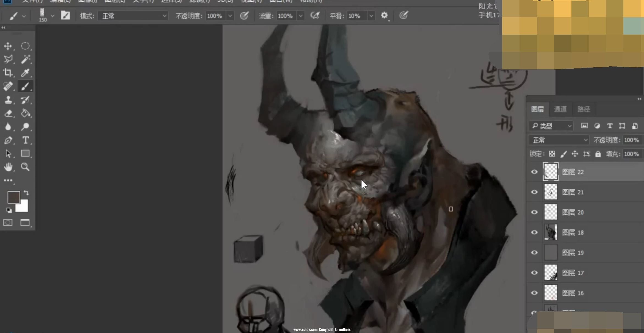
Task: Select the Polygonal Lasso tool
Action: tap(8, 59)
